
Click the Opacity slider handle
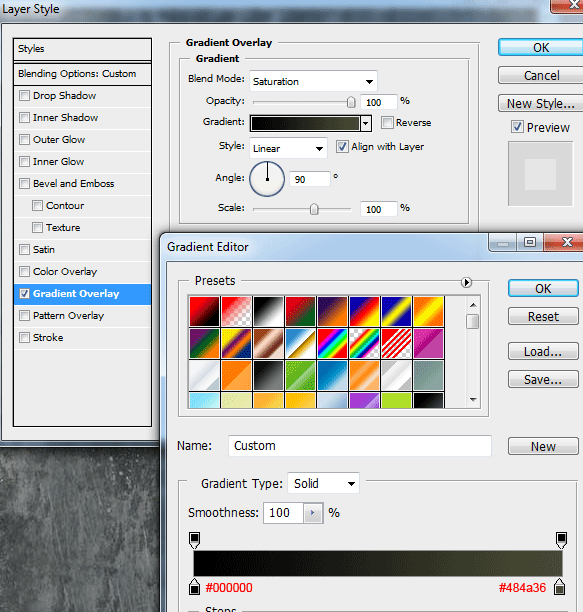(x=351, y=102)
